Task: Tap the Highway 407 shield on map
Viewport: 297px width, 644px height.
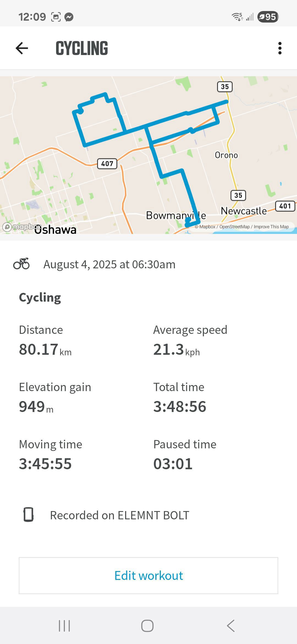Action: (107, 163)
